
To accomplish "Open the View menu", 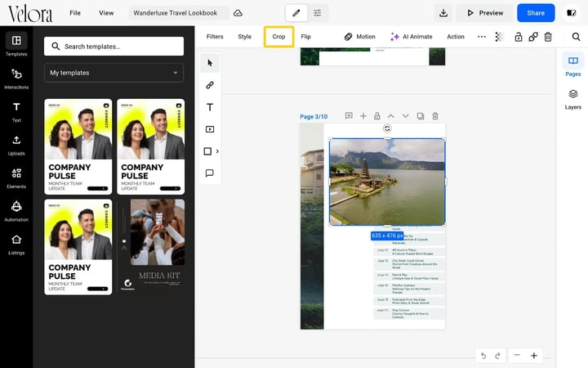I will [106, 13].
